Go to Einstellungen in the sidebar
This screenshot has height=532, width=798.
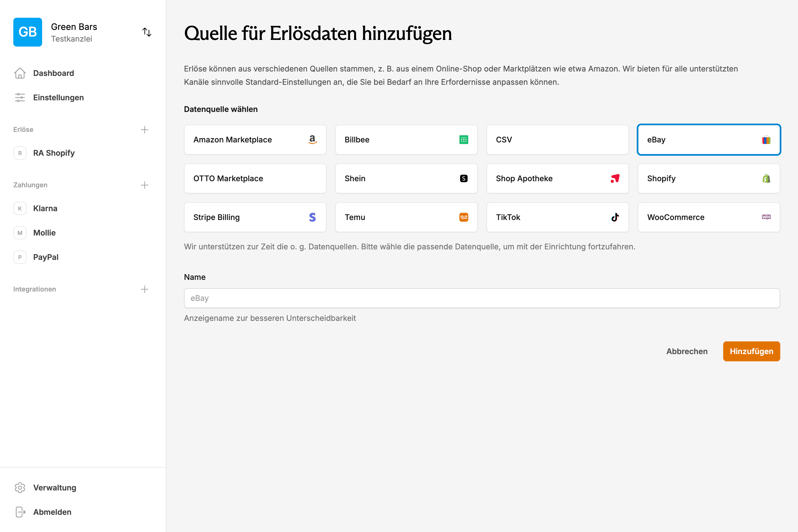click(x=58, y=97)
